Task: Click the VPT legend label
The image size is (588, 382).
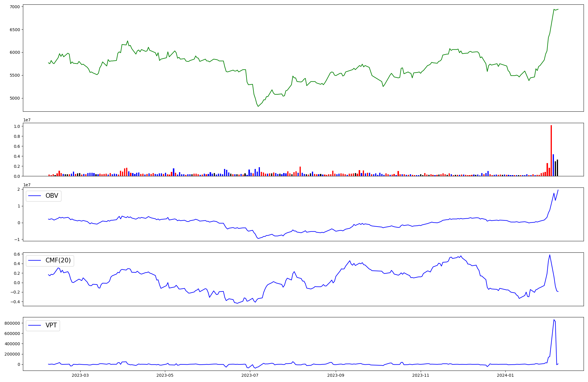Action: click(51, 326)
